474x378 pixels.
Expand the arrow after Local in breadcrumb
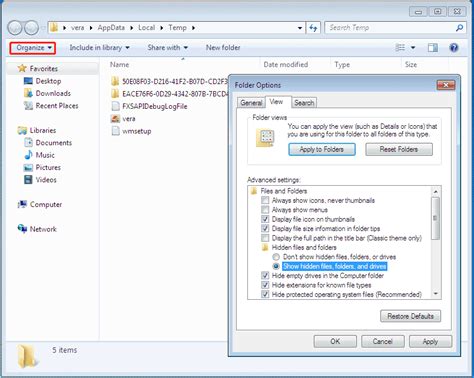tap(161, 28)
